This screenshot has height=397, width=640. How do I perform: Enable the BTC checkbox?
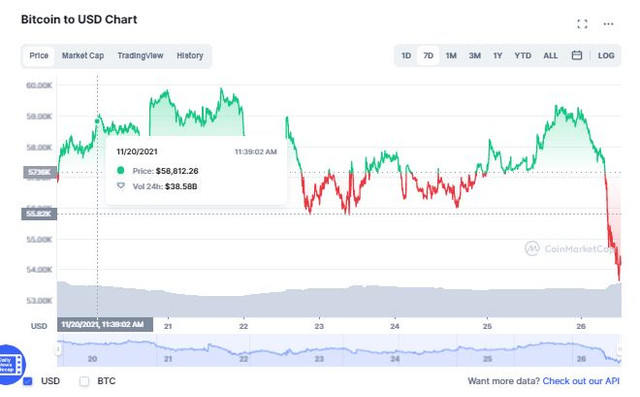click(x=84, y=381)
